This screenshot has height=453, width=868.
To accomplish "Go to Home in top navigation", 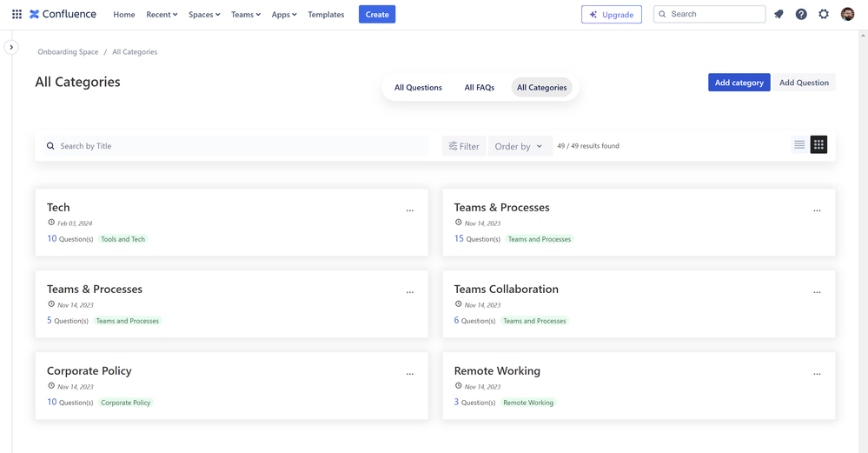I will click(x=124, y=15).
